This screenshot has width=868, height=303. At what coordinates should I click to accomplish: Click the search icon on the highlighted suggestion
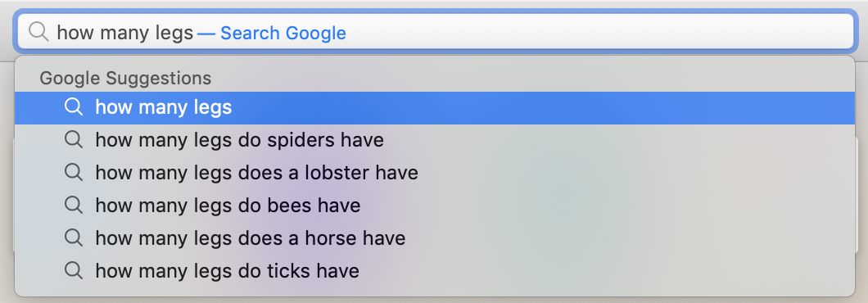click(74, 107)
